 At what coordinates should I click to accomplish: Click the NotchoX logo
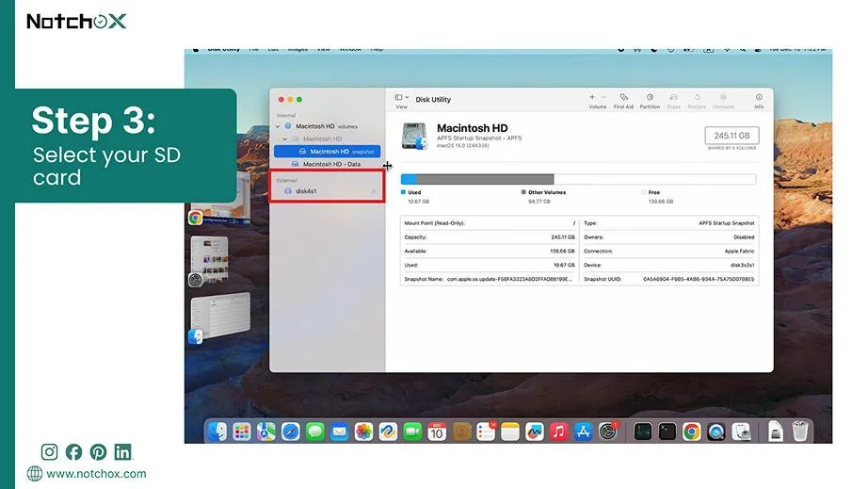click(x=76, y=22)
